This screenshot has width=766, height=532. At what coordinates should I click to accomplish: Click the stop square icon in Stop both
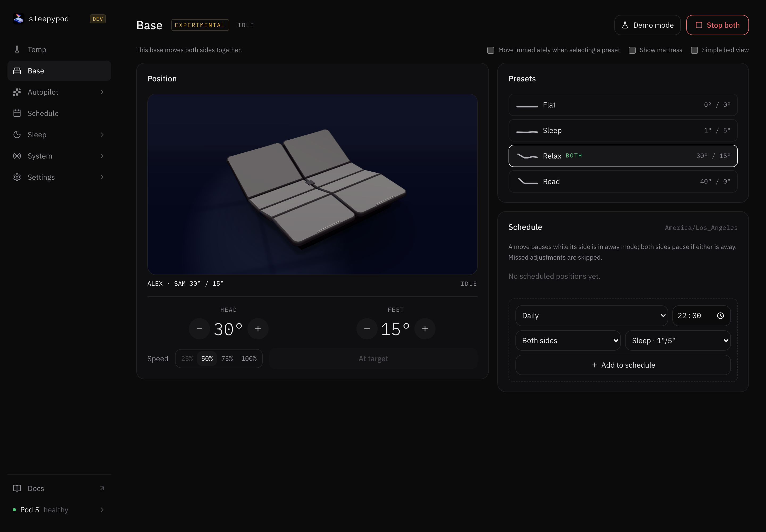coord(699,25)
